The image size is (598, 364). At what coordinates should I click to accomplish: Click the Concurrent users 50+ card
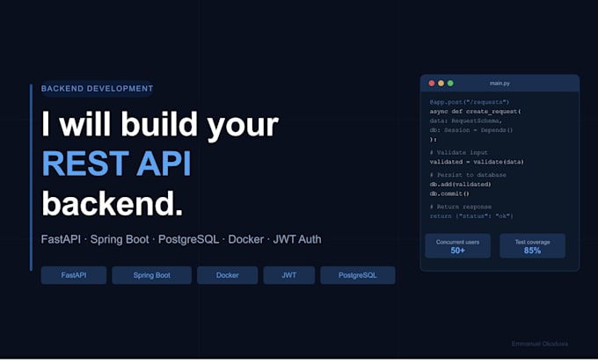457,246
